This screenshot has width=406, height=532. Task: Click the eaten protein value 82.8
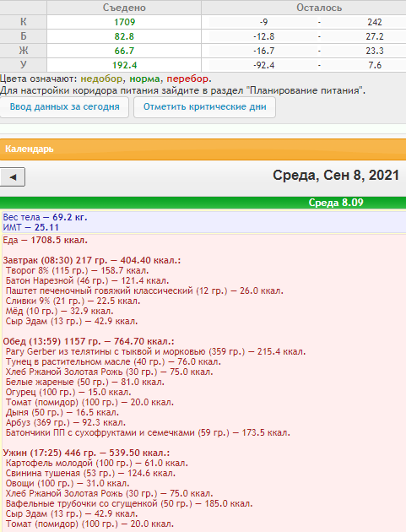coord(124,36)
